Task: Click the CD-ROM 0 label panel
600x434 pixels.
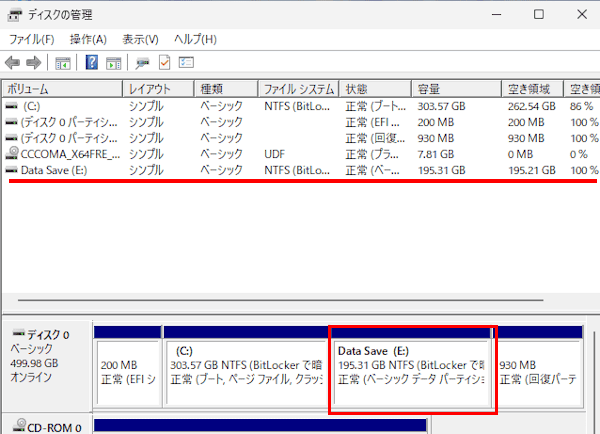Action: [47, 424]
